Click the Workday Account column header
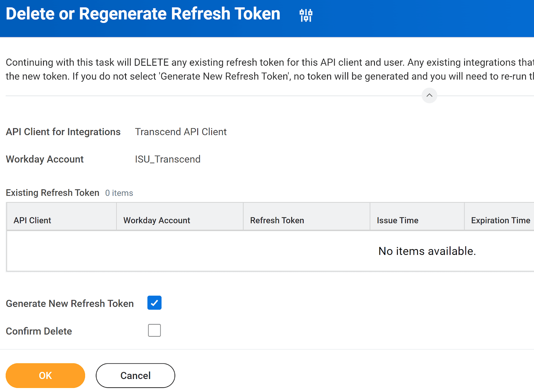 pos(156,220)
